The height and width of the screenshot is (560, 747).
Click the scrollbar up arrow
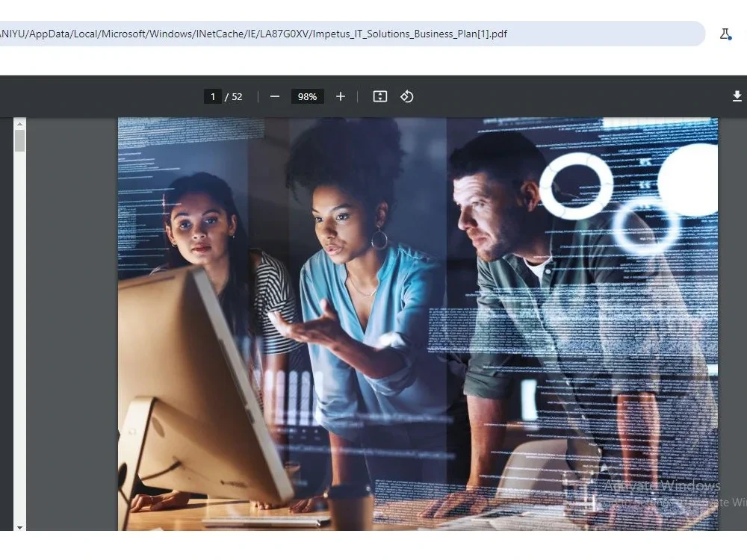pyautogui.click(x=19, y=124)
